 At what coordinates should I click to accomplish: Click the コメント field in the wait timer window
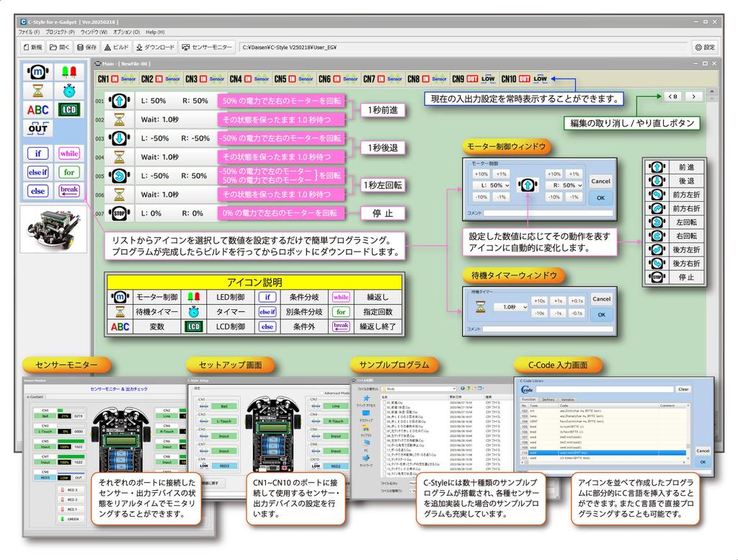[x=546, y=328]
